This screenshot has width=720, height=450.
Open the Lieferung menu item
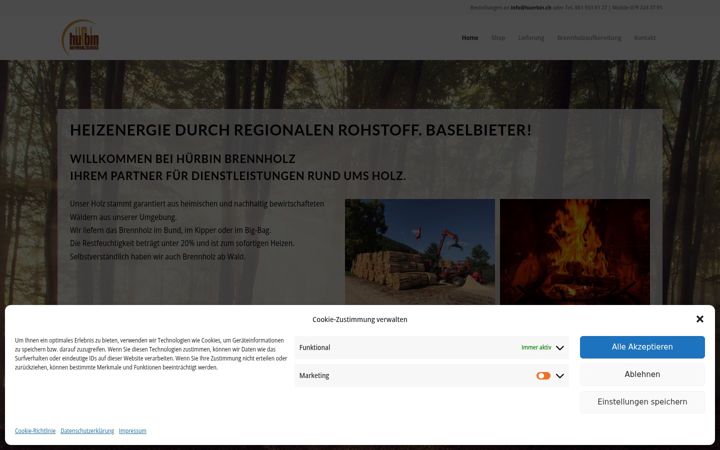click(x=531, y=38)
